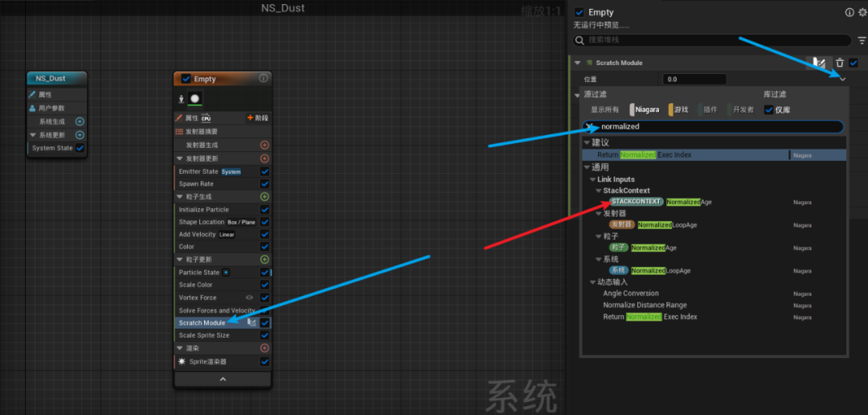
Task: Open the stack filter options icon
Action: 862,40
